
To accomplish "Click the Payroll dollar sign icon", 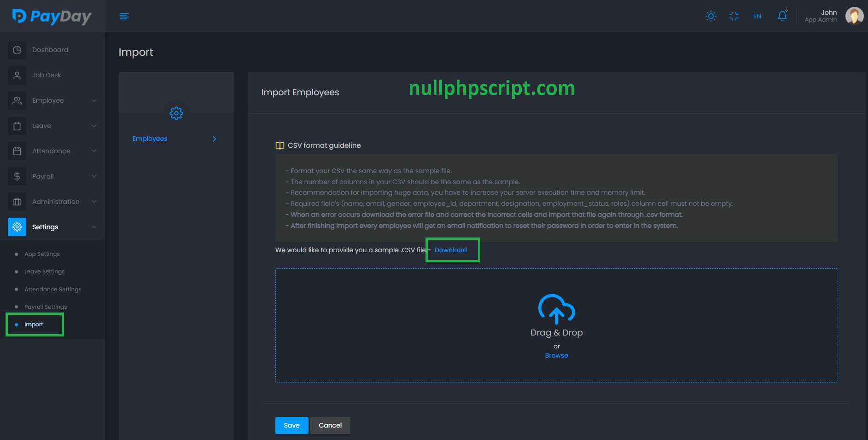I will click(x=17, y=176).
